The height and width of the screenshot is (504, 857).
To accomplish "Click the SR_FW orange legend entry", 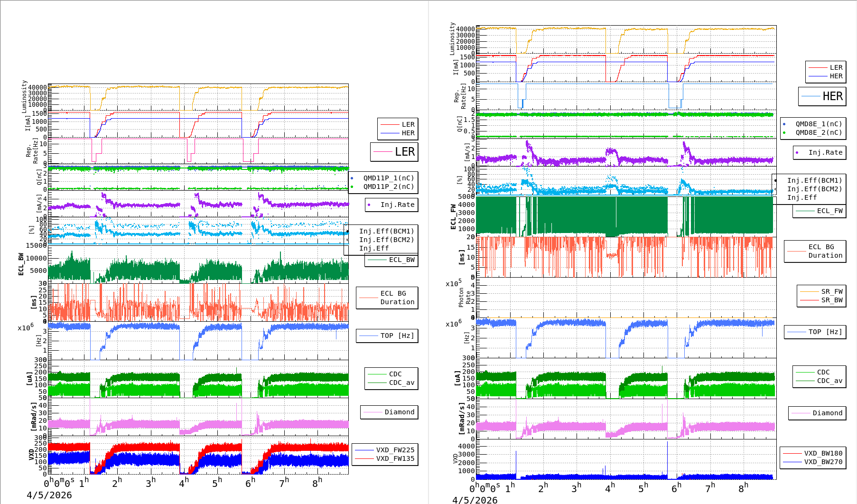I will 831,291.
